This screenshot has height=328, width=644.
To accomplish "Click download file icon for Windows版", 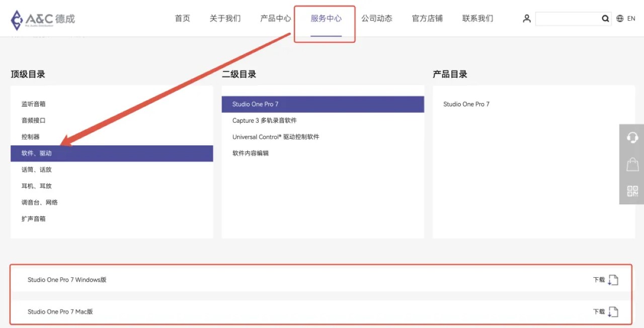I will tap(613, 280).
